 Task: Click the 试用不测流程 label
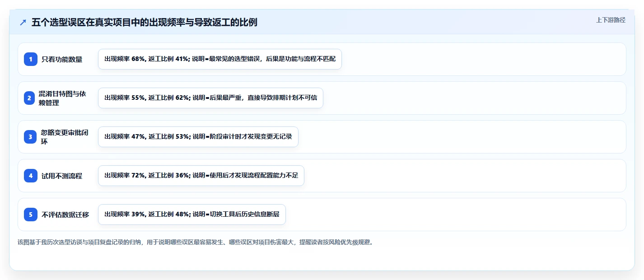coord(62,176)
